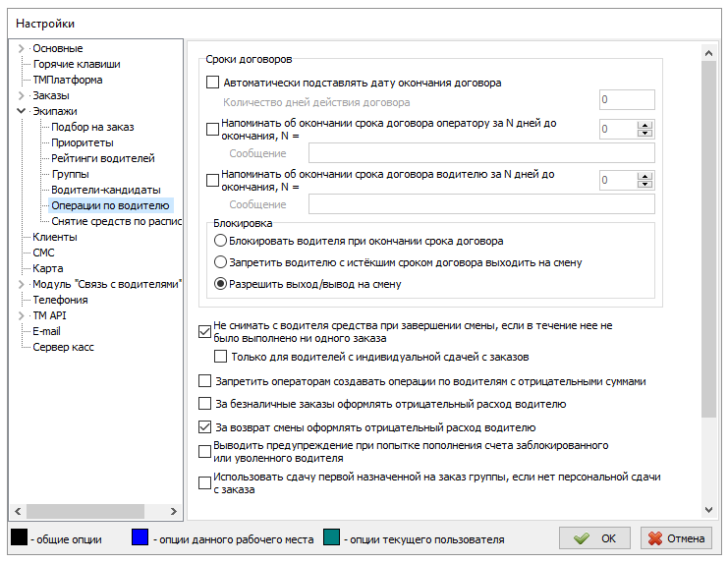The width and height of the screenshot is (728, 563).
Task: Click the teal current user options swatch
Action: click(330, 538)
